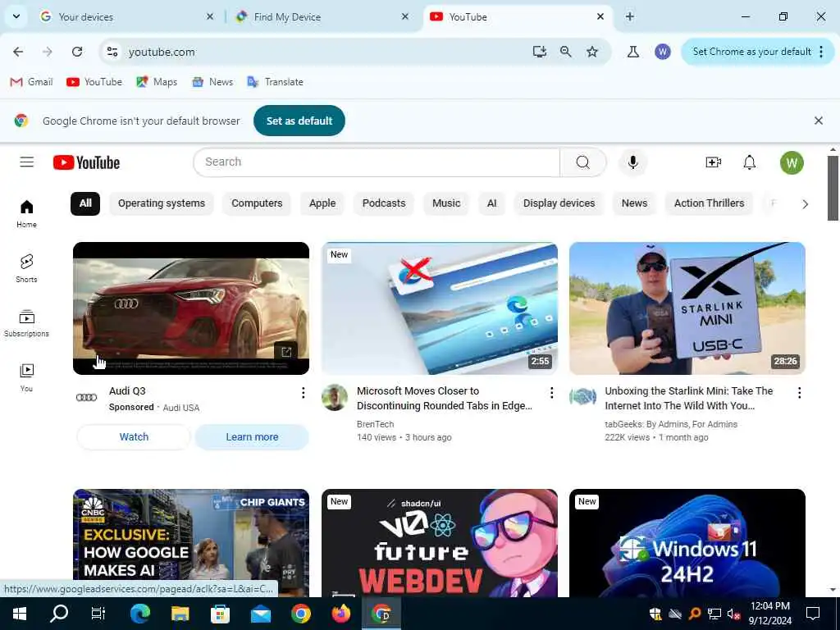The height and width of the screenshot is (630, 840).
Task: Click tabGeeks channel avatar
Action: 583,397
